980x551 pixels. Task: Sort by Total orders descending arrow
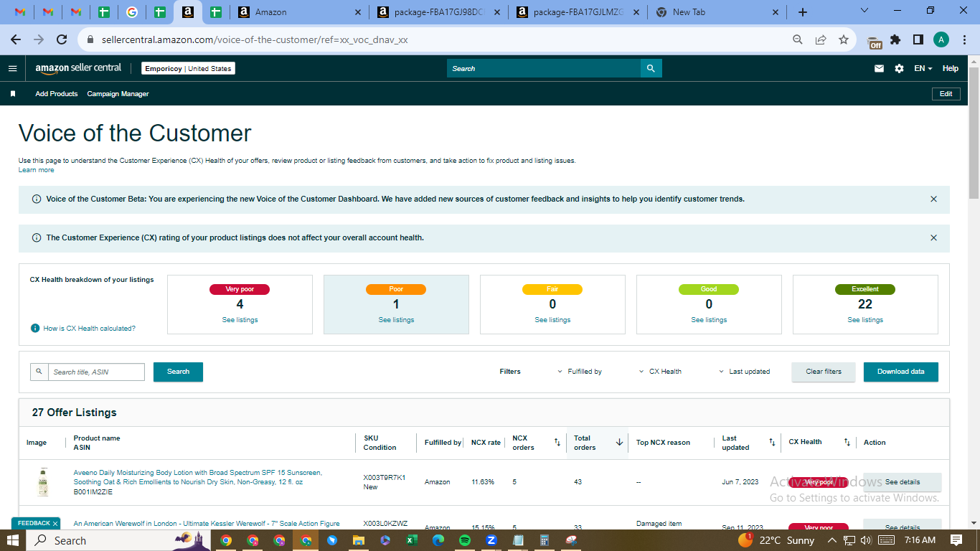(x=619, y=443)
